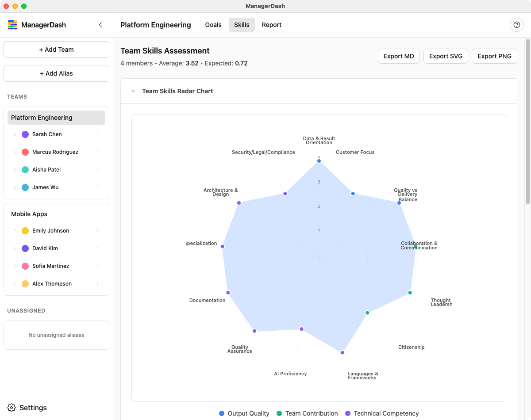Select the Mobile Apps team
The height and width of the screenshot is (420, 531).
click(x=29, y=214)
